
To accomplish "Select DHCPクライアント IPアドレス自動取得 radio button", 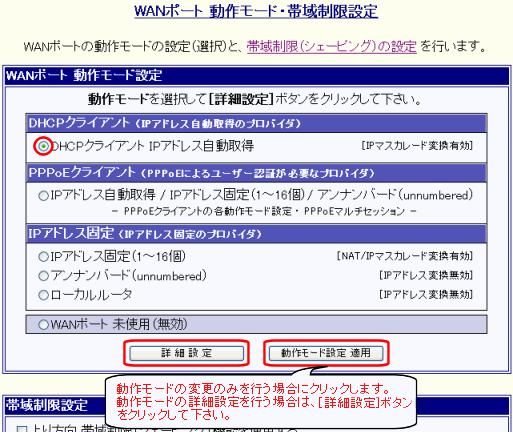I will [x=44, y=146].
